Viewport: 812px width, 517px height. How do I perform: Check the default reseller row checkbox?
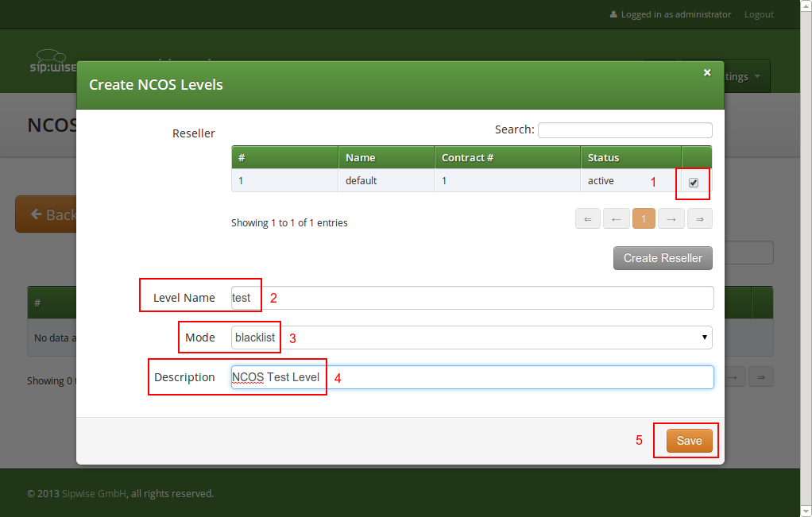pos(692,183)
